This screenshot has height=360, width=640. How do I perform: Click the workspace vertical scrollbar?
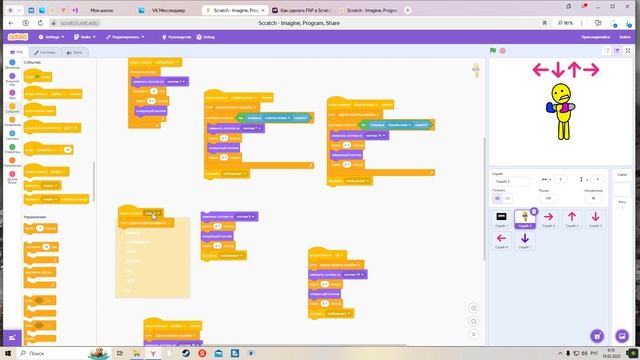484,199
